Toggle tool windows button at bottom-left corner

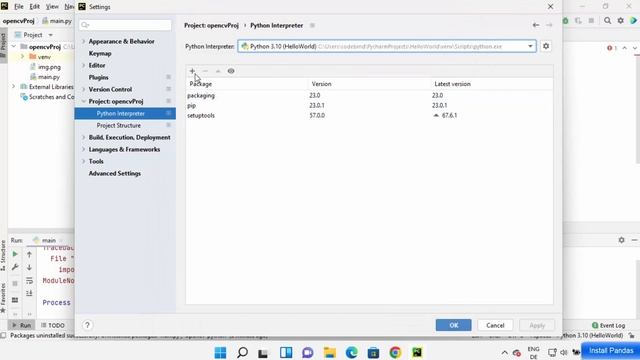point(3,336)
